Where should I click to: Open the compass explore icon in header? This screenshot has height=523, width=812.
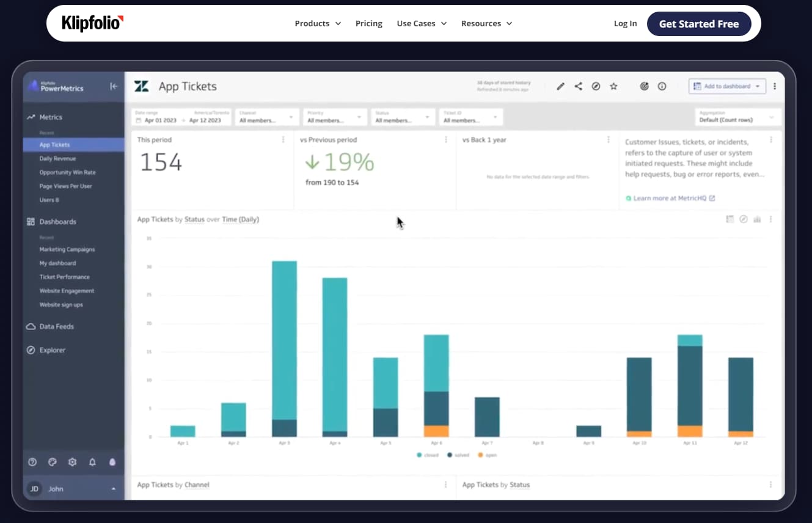pyautogui.click(x=596, y=87)
